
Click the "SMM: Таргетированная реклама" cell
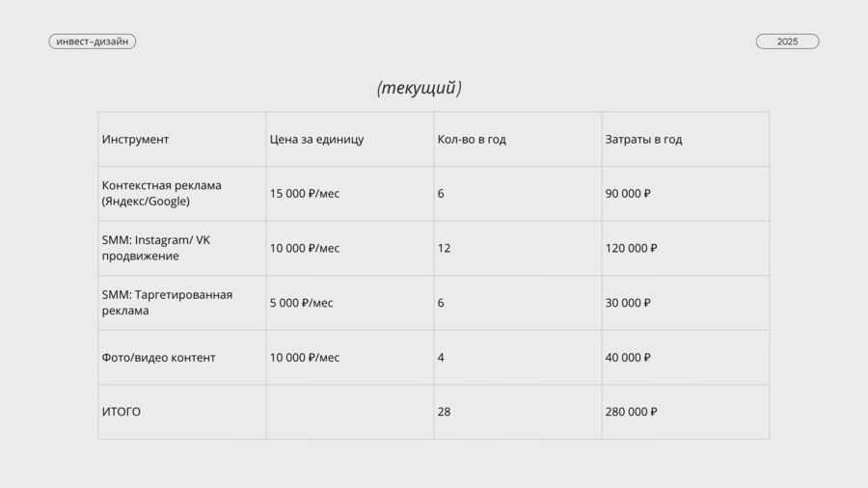167,303
